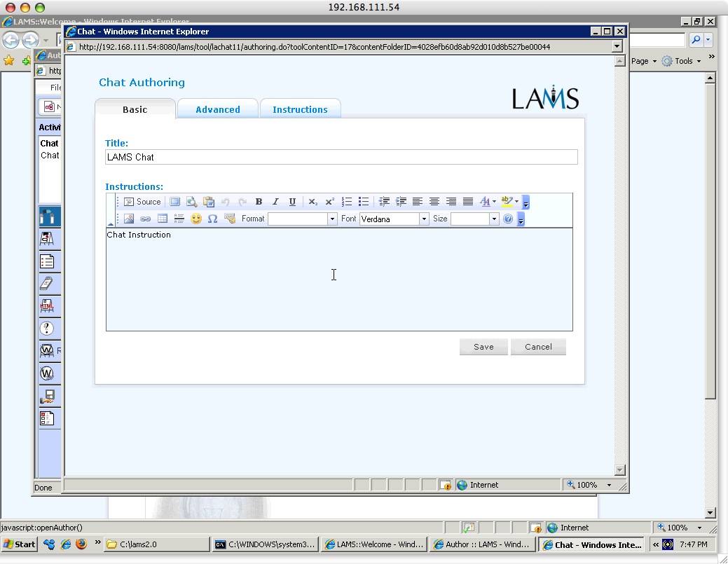Click the Title field containing LAMS Chat
The height and width of the screenshot is (564, 728).
coord(341,157)
